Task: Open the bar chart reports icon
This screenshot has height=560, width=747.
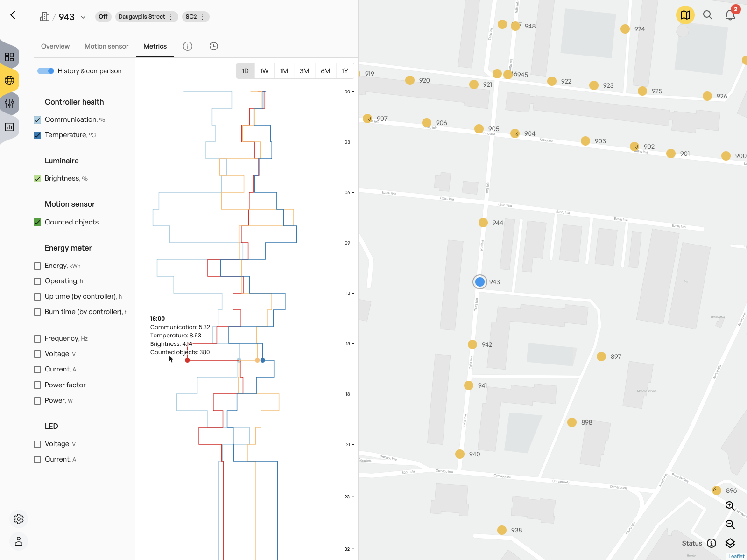Action: tap(9, 126)
